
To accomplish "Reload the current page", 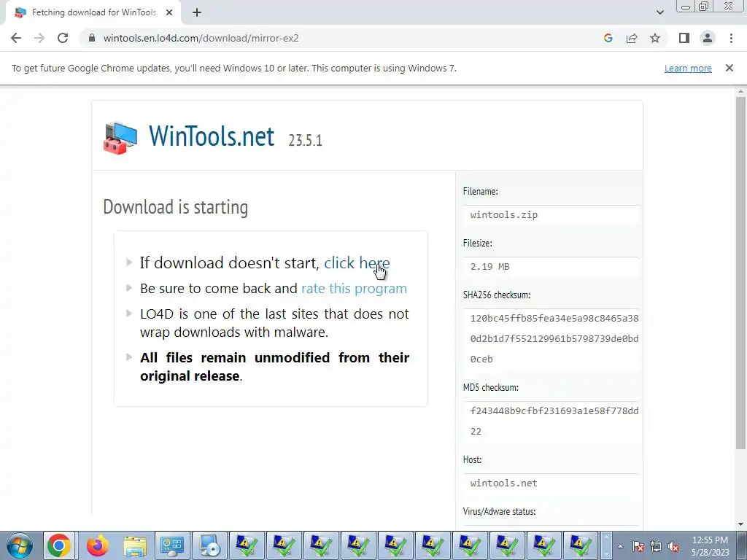I will 63,38.
